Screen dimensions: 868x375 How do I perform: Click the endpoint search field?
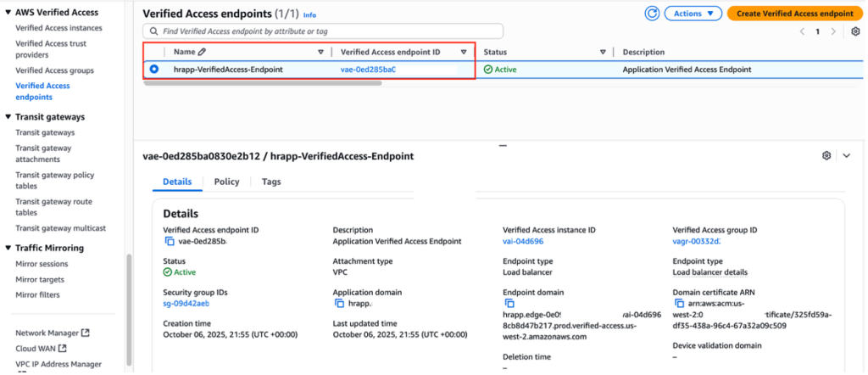[x=323, y=31]
